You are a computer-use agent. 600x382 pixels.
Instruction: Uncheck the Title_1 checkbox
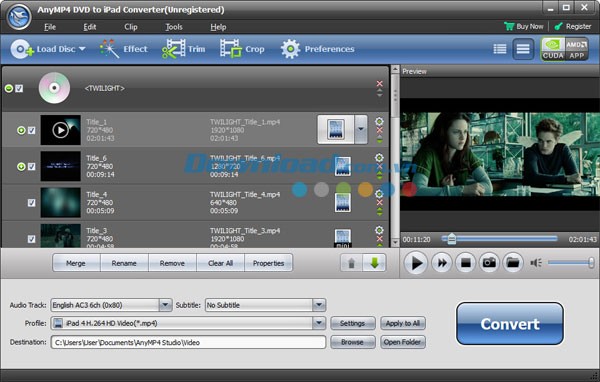pos(31,131)
